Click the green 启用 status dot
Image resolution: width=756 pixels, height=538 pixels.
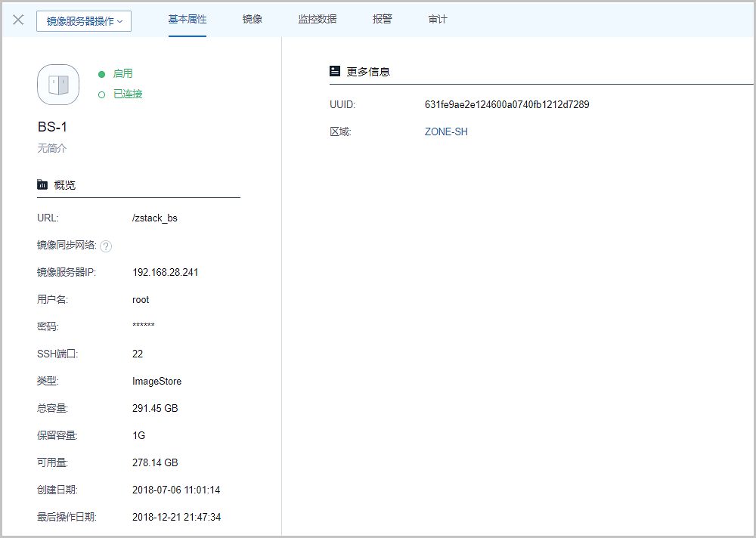[x=101, y=74]
